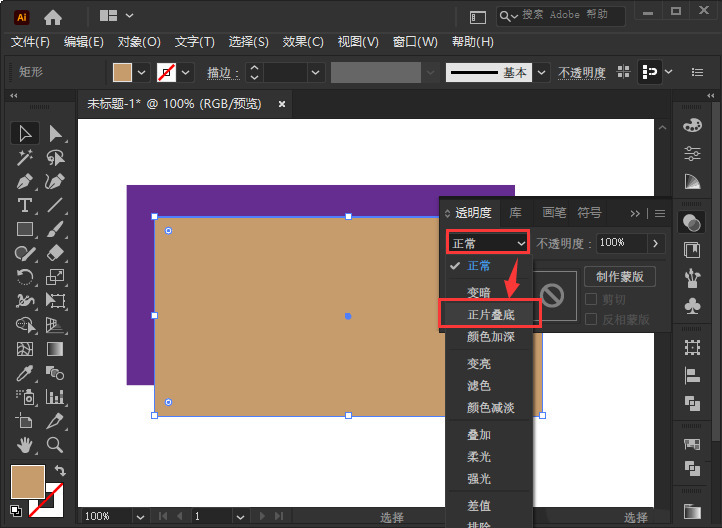The width and height of the screenshot is (722, 528).
Task: Select the Scale tool
Action: point(55,277)
